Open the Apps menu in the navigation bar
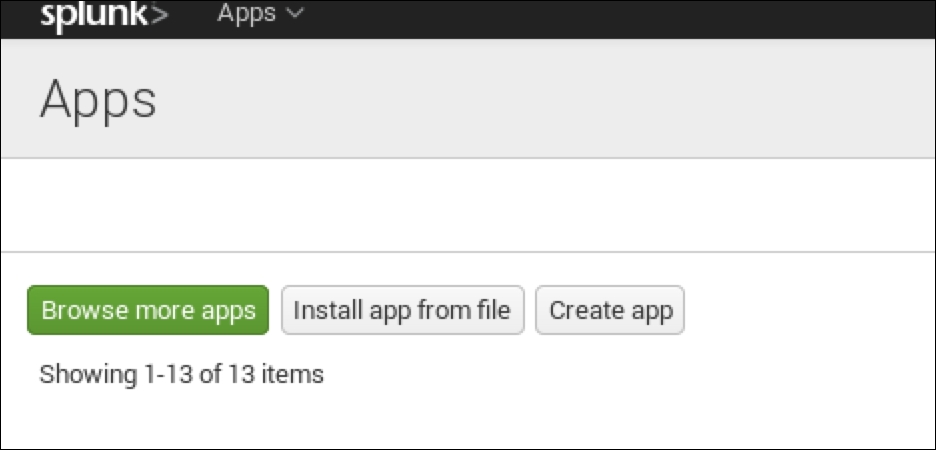 pyautogui.click(x=259, y=14)
